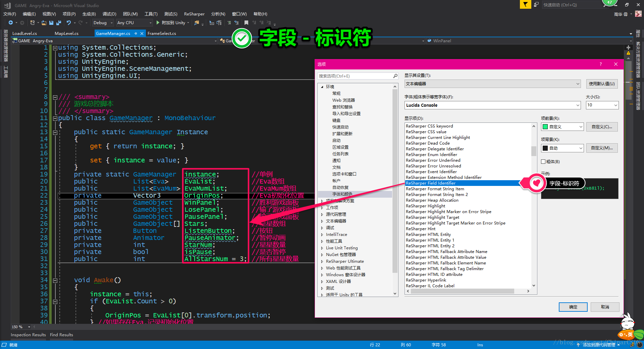Open the Debug configuration dropdown

point(103,22)
